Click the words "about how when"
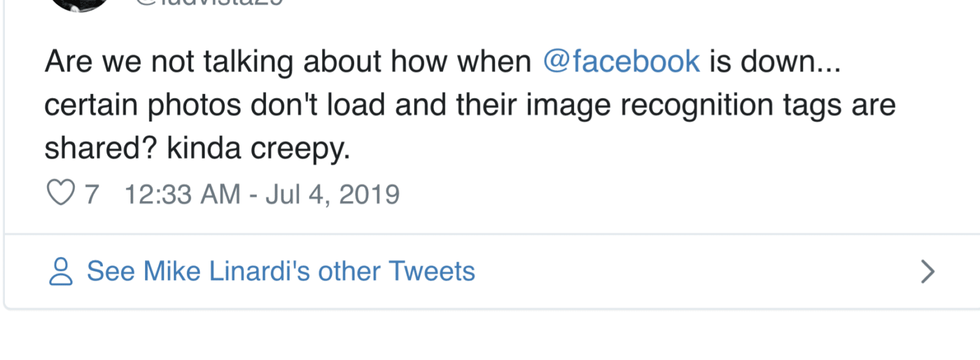 [x=417, y=61]
